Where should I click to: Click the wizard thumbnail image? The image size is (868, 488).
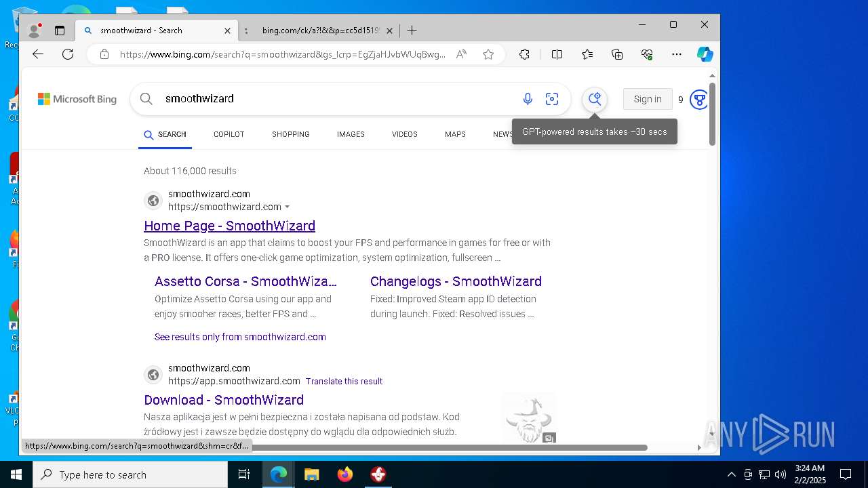[529, 418]
